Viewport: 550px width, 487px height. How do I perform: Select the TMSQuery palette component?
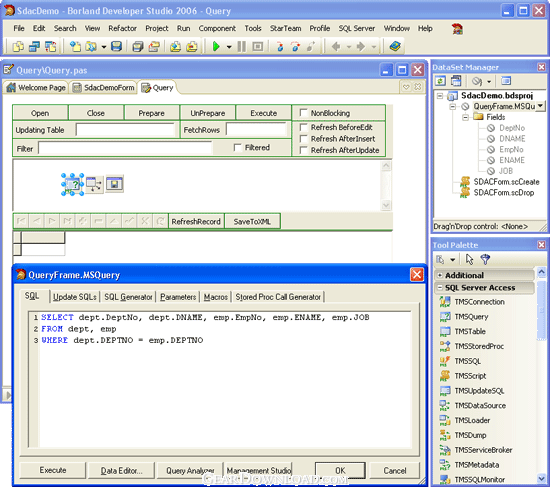(x=471, y=316)
